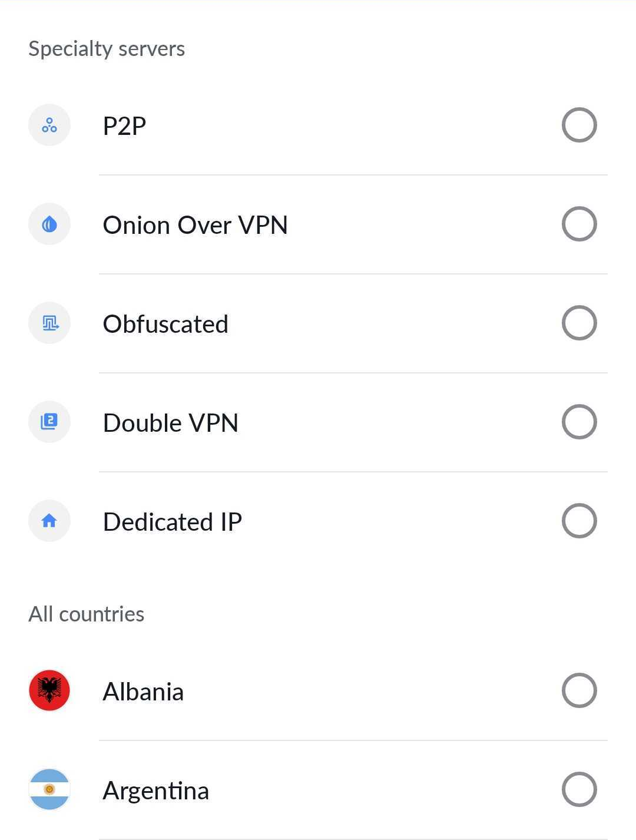The width and height of the screenshot is (636, 840).
Task: Tap the Obfuscated label text
Action: tap(165, 324)
